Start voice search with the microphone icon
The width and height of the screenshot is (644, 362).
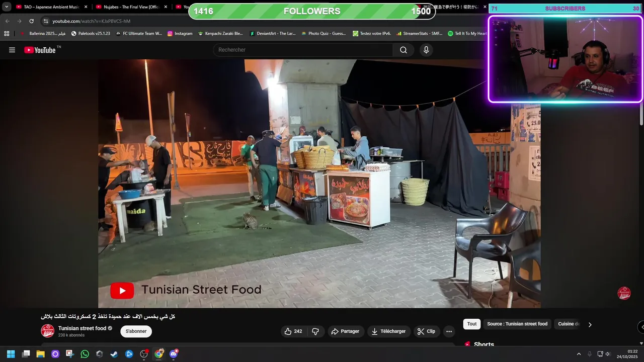click(426, 50)
